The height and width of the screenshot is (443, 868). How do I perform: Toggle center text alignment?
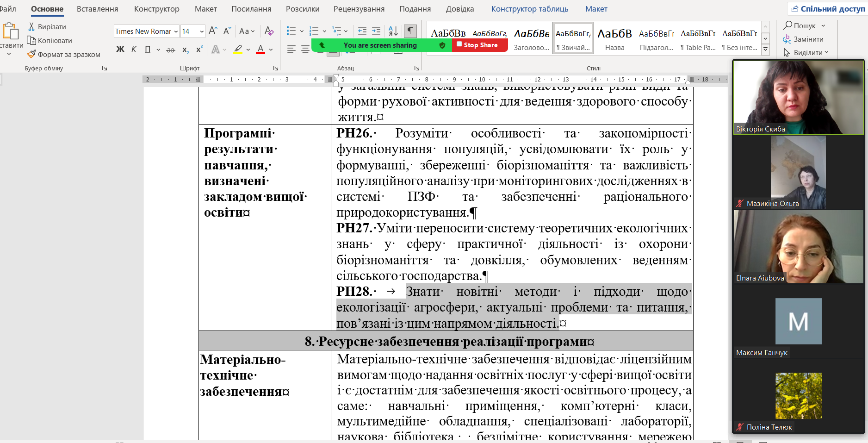304,49
